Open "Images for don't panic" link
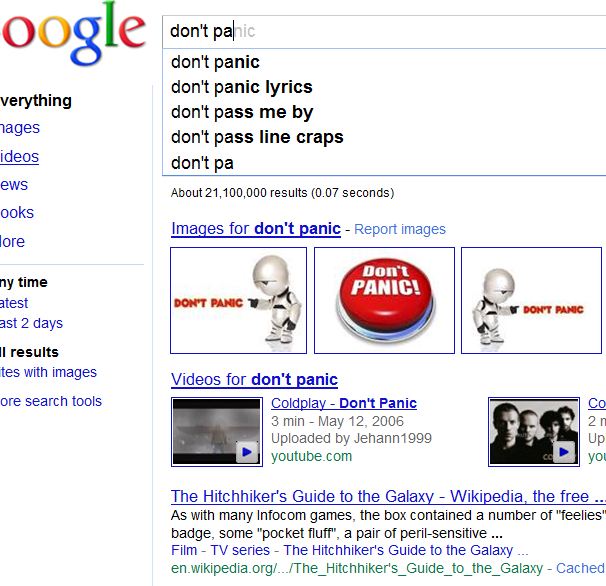The width and height of the screenshot is (606, 586). tap(255, 228)
